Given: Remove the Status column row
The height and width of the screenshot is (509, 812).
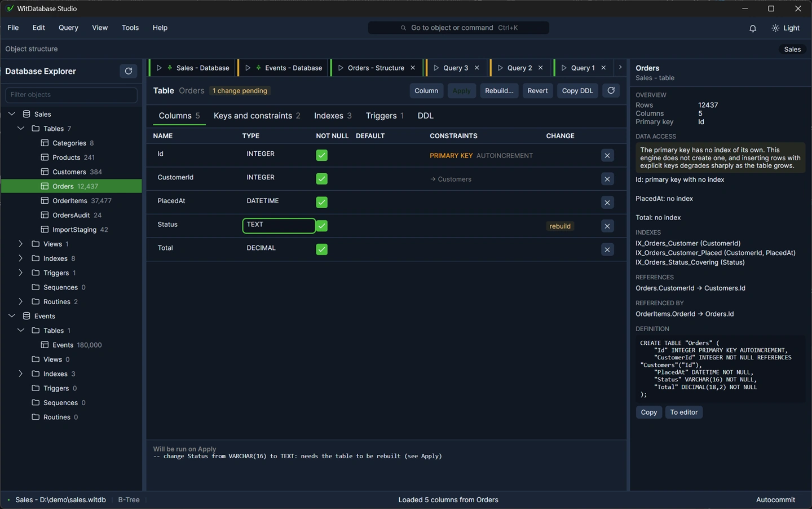Looking at the screenshot, I should [x=607, y=226].
